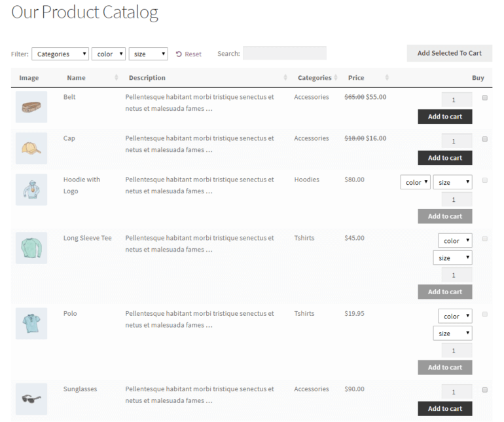
Task: Click the Belt quantity field
Action: point(457,100)
